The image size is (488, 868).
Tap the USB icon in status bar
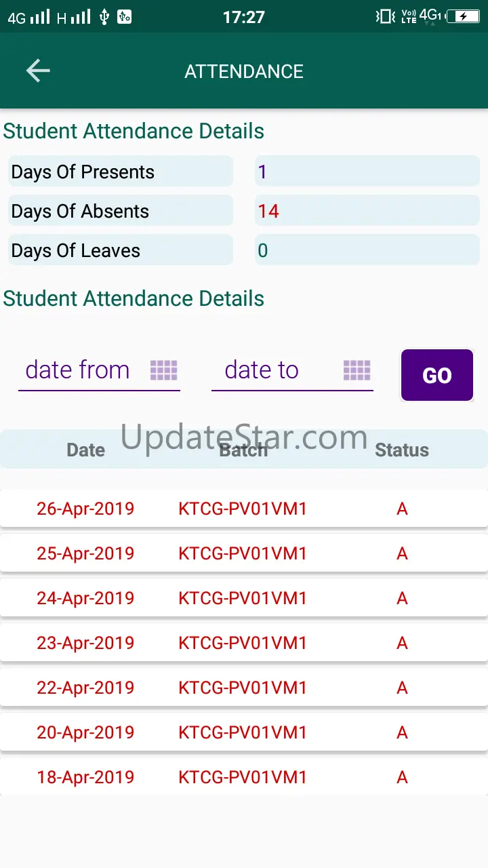[104, 17]
